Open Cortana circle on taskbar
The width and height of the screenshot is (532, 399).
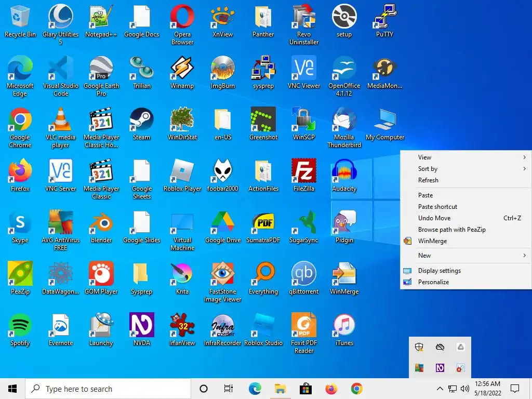204,389
